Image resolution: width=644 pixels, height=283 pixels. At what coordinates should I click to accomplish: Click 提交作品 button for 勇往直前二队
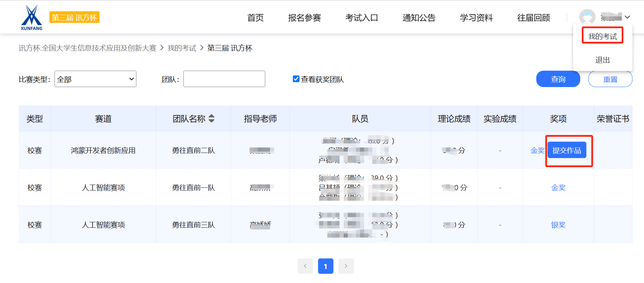tap(567, 150)
